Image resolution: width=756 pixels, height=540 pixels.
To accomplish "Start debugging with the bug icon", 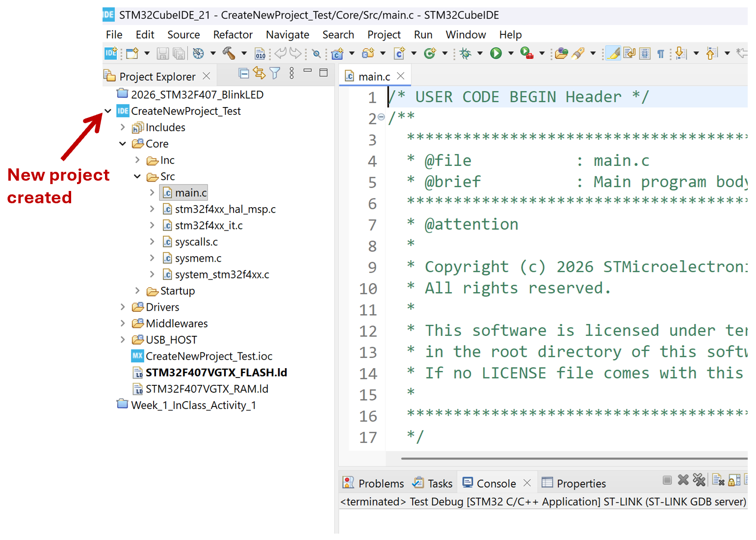I will point(466,53).
